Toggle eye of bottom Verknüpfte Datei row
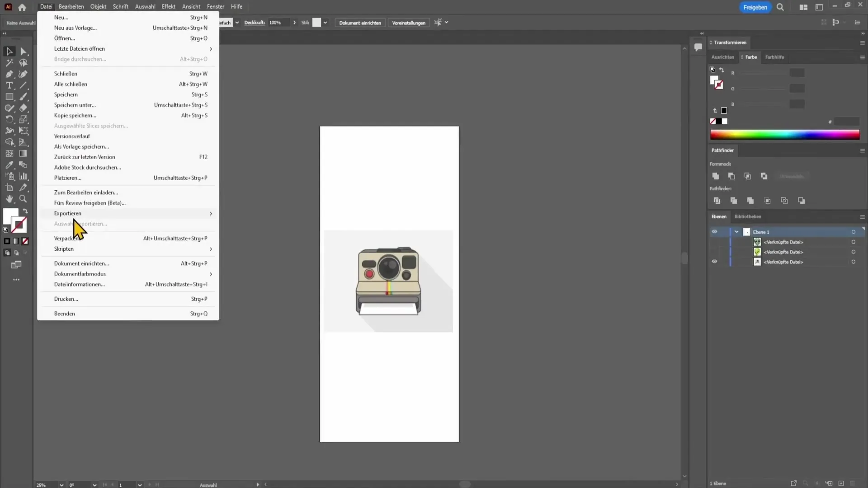 click(x=714, y=262)
